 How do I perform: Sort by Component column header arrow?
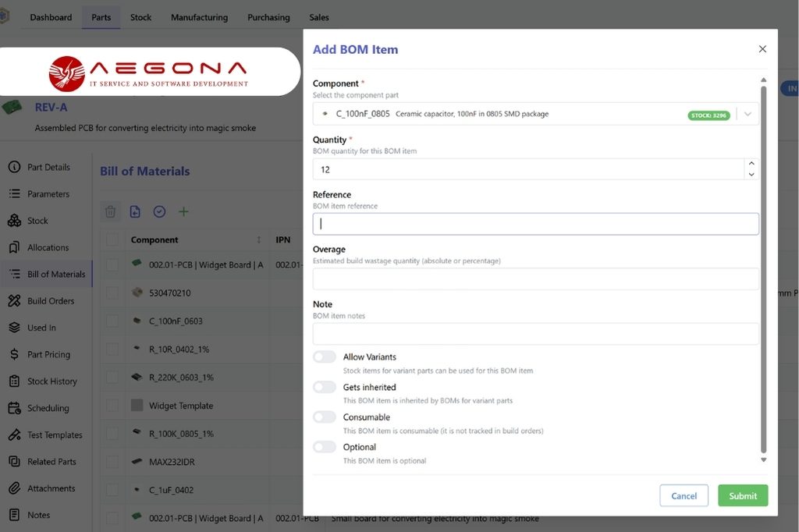tap(259, 240)
